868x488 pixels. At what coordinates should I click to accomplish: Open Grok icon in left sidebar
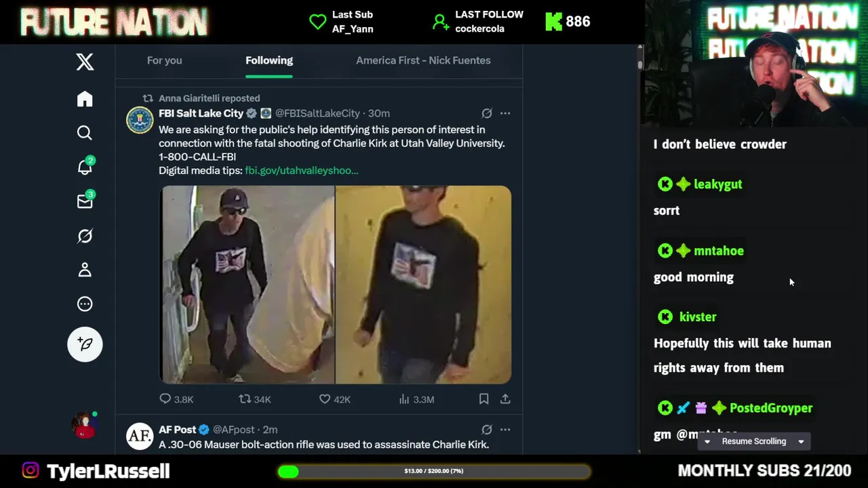pos(85,236)
